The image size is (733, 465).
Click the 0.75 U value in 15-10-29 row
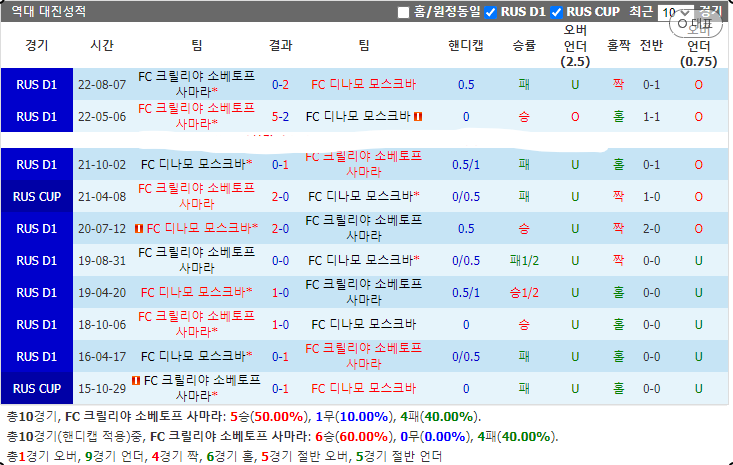(x=698, y=388)
